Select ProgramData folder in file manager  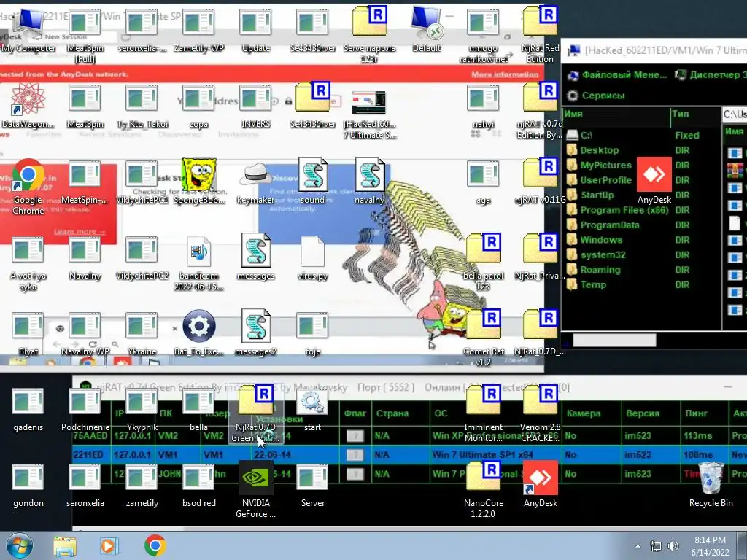coord(610,225)
